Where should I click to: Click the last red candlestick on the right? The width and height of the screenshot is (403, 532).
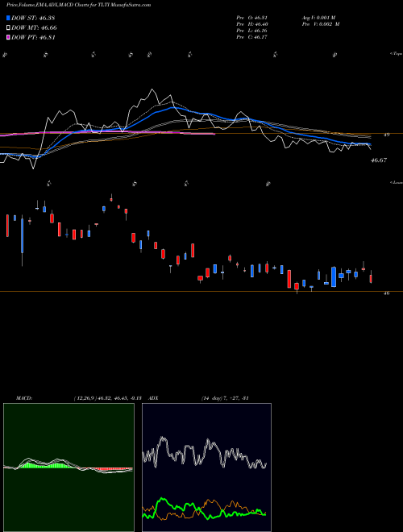click(x=371, y=278)
